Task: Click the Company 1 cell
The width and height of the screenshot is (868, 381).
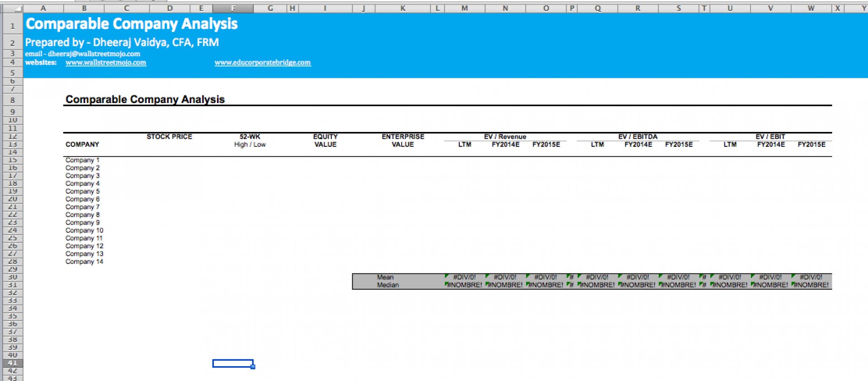Action: point(82,160)
